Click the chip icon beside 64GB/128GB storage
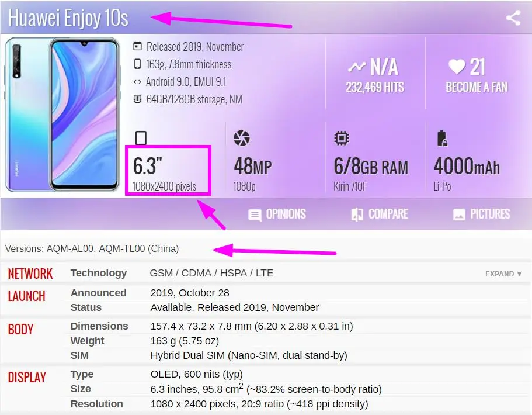This screenshot has height=415, width=532. pyautogui.click(x=137, y=99)
